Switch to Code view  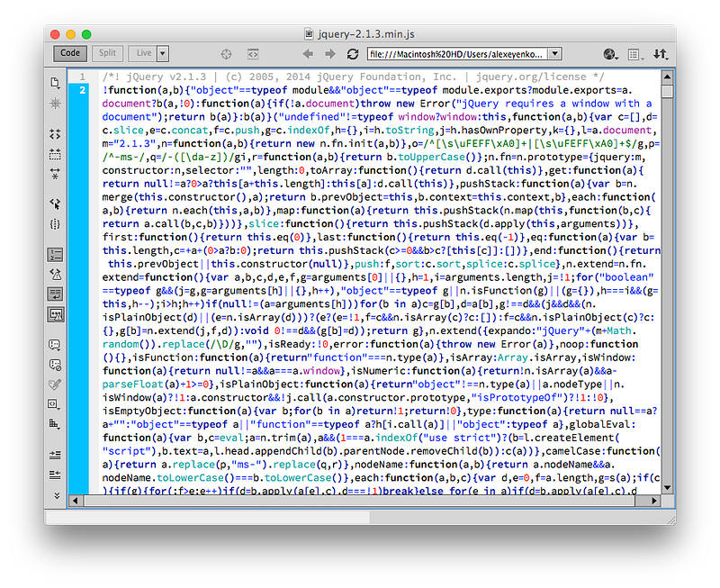point(70,53)
